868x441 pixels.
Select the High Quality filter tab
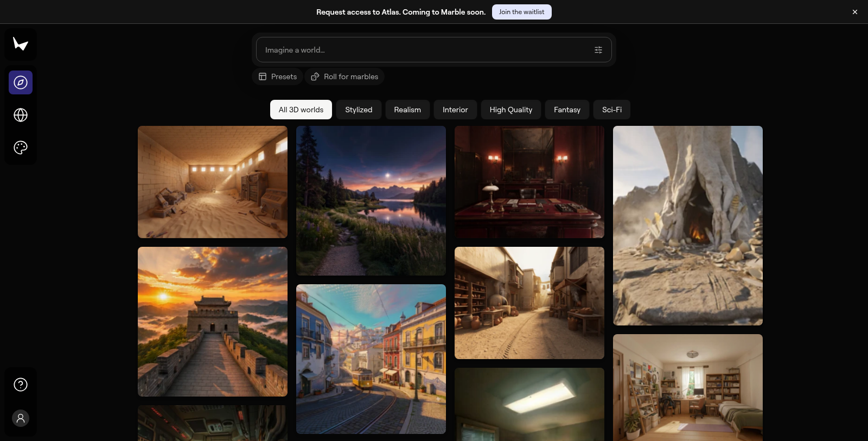coord(511,110)
